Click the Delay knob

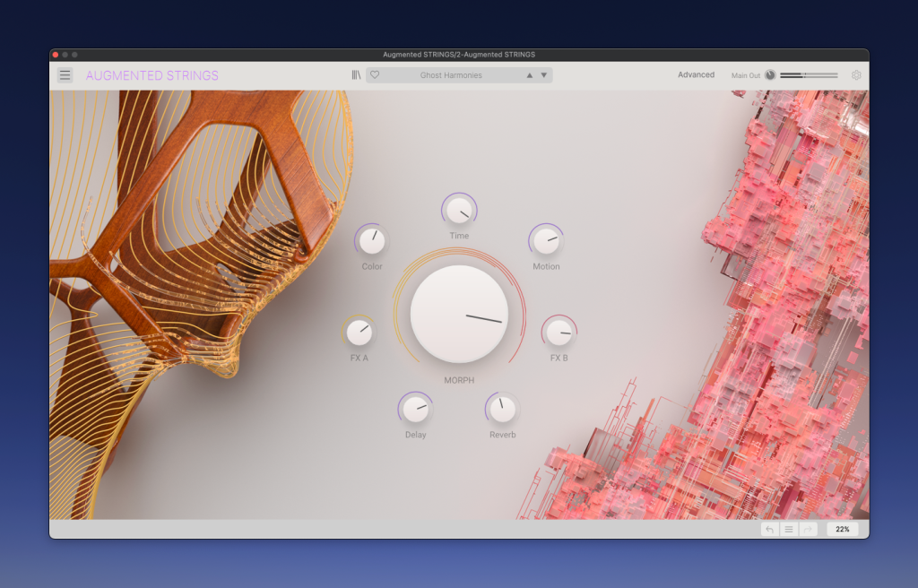pos(415,410)
